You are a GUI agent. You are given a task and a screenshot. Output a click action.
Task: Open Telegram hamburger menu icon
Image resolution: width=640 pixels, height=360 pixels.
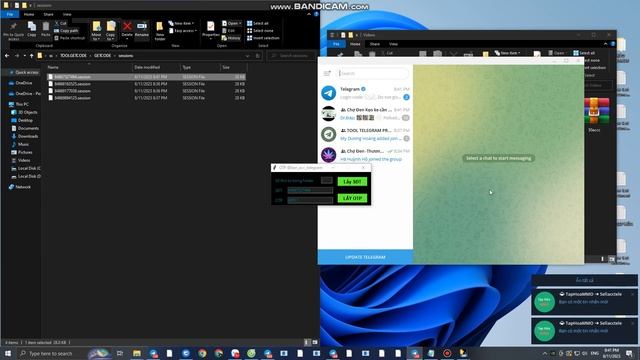327,73
